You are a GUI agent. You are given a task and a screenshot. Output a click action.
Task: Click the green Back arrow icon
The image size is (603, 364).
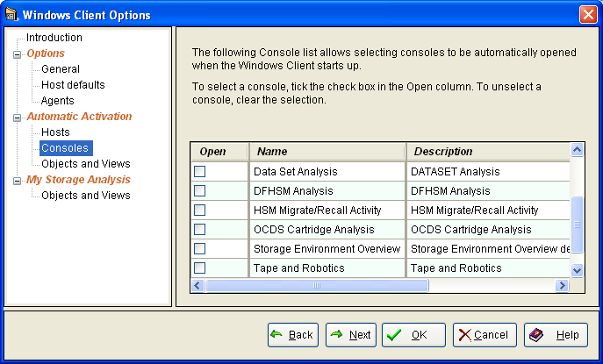(276, 335)
